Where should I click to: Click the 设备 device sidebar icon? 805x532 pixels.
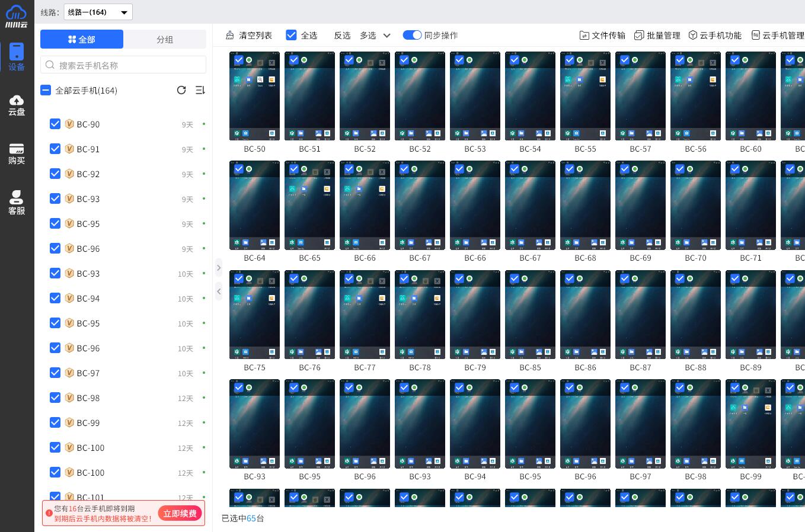pyautogui.click(x=17, y=57)
